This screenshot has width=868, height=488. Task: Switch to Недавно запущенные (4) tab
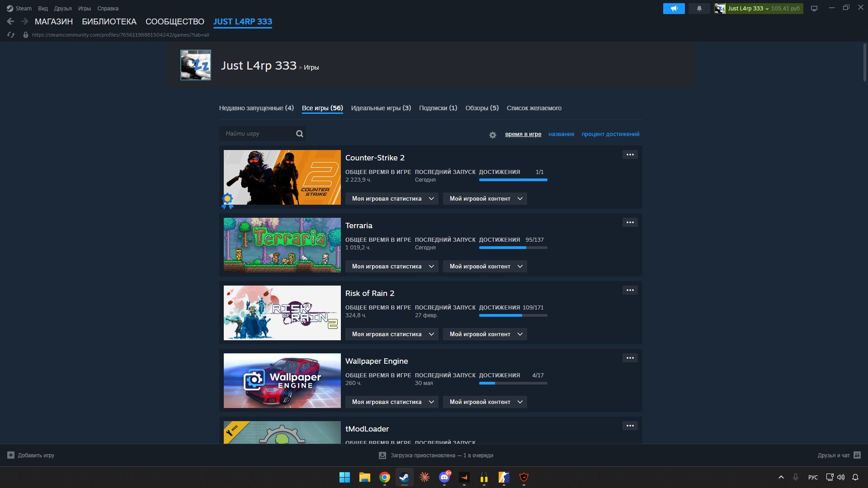256,108
